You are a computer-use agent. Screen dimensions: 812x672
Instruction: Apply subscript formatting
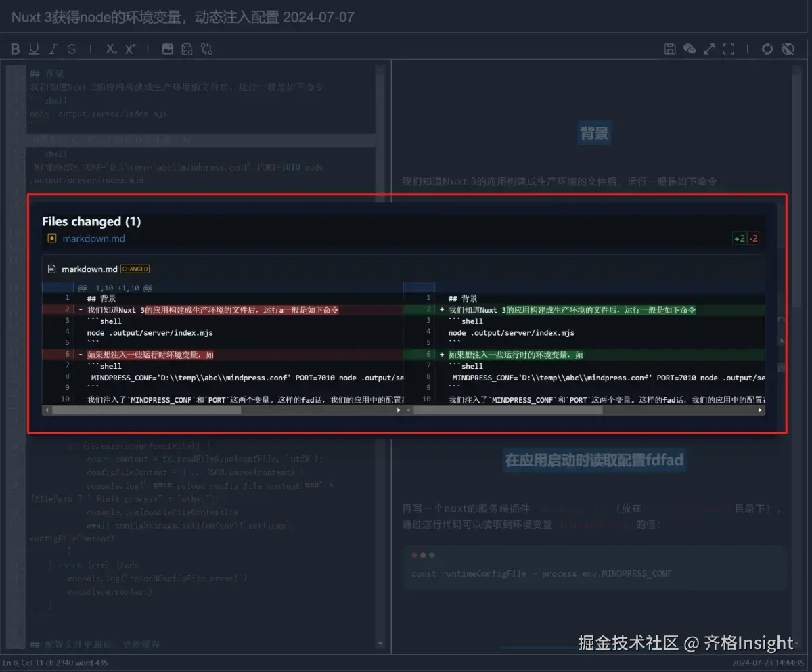tap(111, 49)
